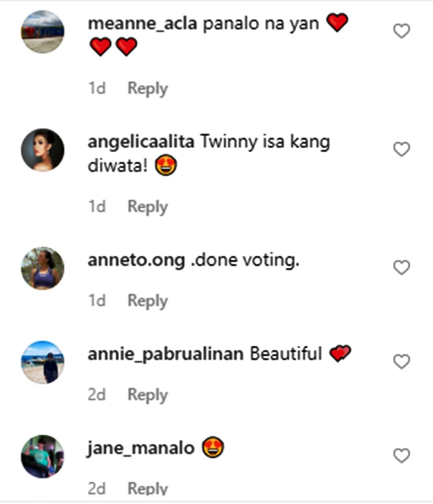This screenshot has height=504, width=433.
Task: Select jane_manalo's profile avatar
Action: [42, 457]
